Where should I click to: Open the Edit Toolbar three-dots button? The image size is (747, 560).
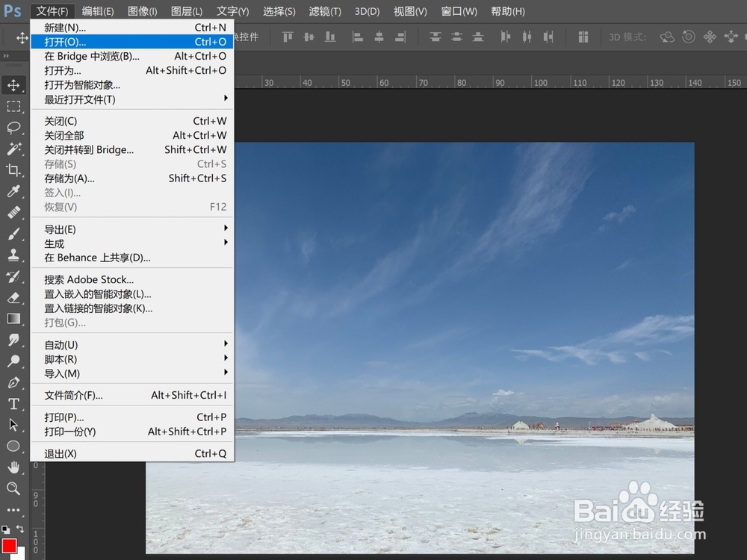[13, 510]
